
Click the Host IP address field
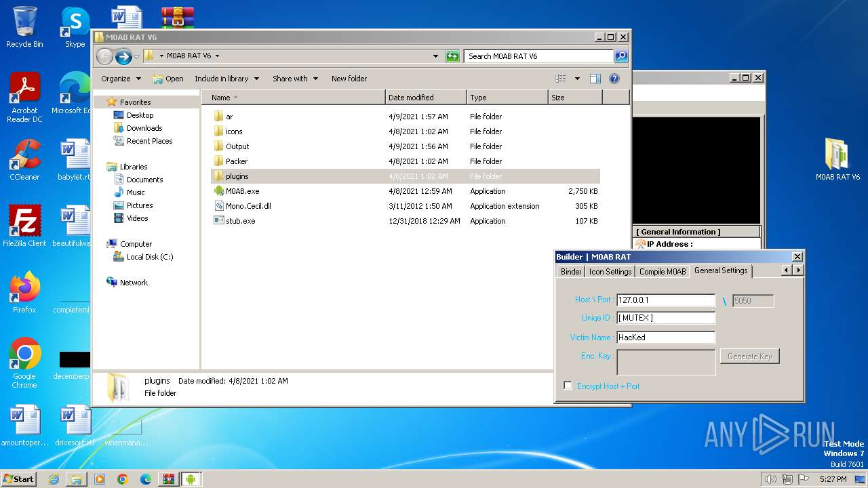click(666, 300)
